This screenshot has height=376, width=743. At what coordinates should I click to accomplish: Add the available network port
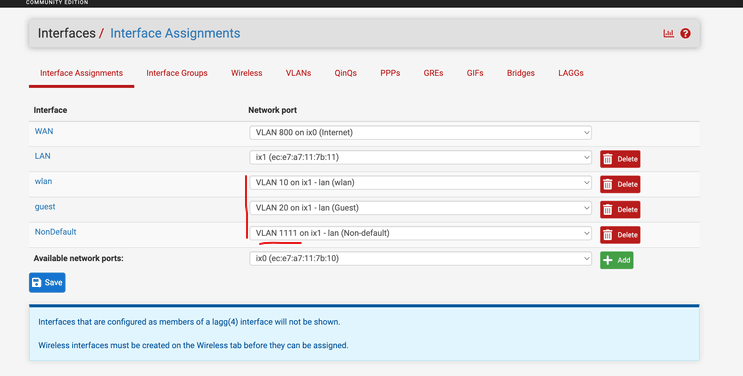616,260
